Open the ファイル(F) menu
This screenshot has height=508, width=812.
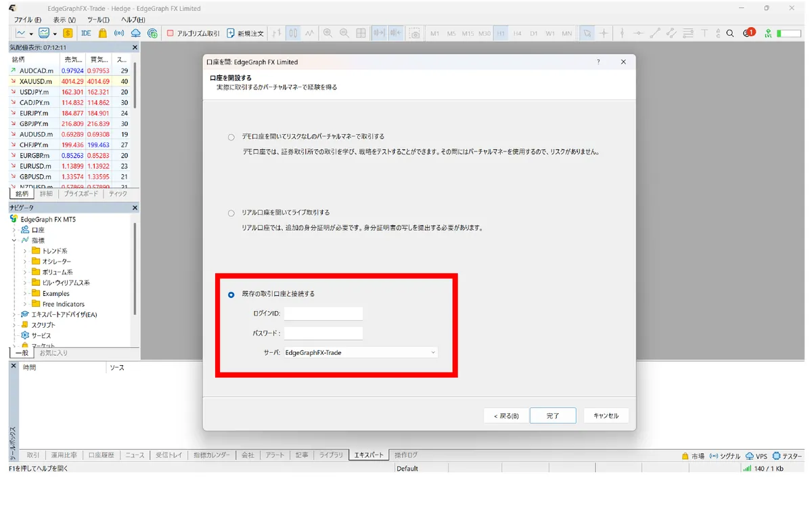coord(28,20)
